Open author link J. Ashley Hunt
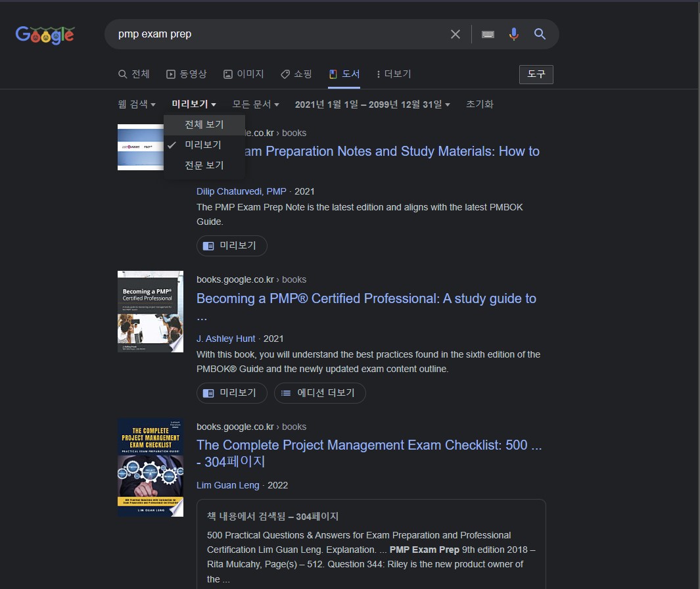700x589 pixels. [x=226, y=339]
